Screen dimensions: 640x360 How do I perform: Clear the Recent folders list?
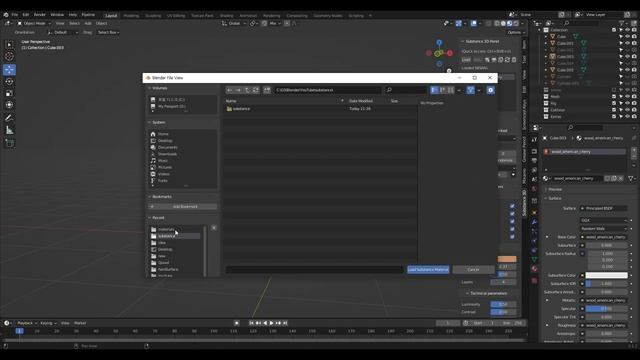click(214, 228)
